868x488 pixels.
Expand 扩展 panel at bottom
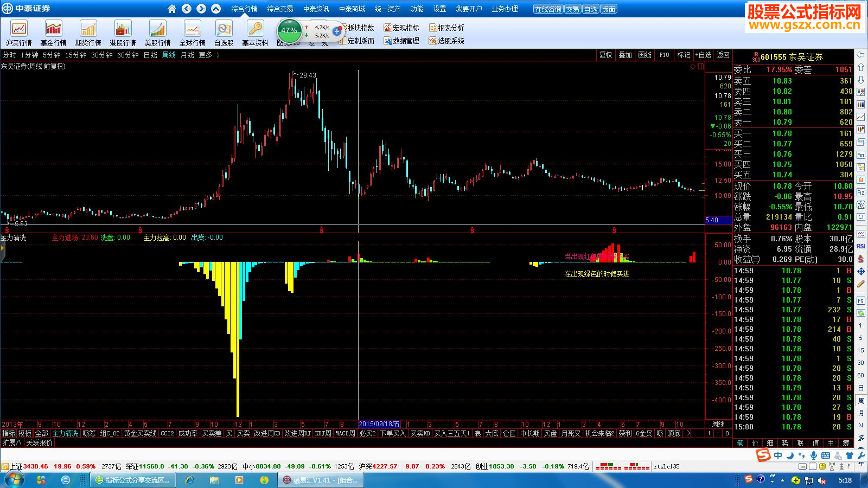[x=11, y=442]
